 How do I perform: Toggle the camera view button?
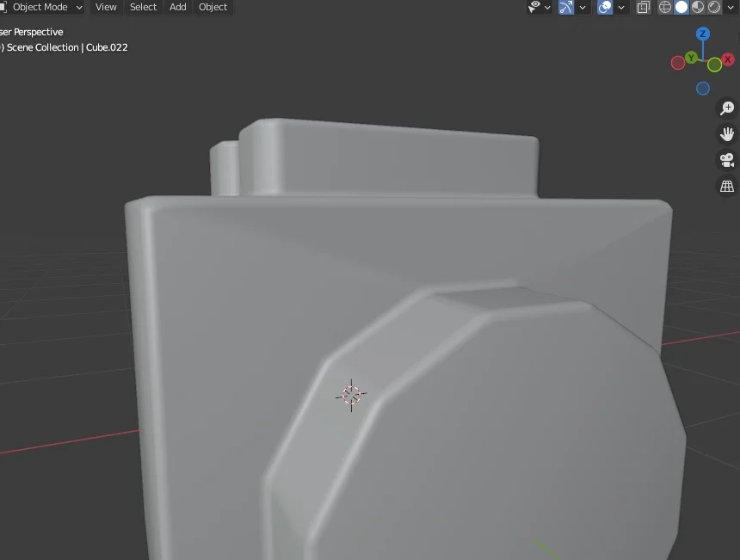727,160
